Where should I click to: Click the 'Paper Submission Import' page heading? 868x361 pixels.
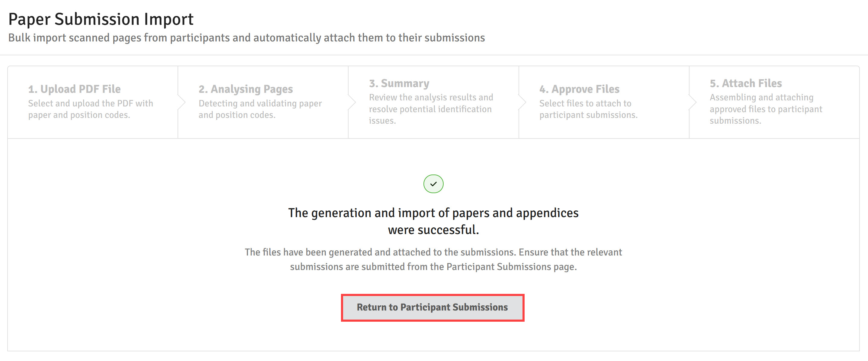[101, 19]
